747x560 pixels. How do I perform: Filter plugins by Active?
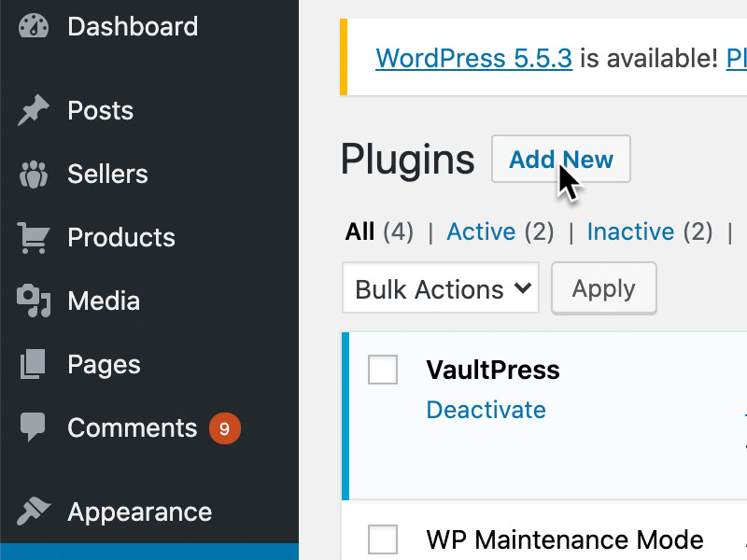pos(481,231)
